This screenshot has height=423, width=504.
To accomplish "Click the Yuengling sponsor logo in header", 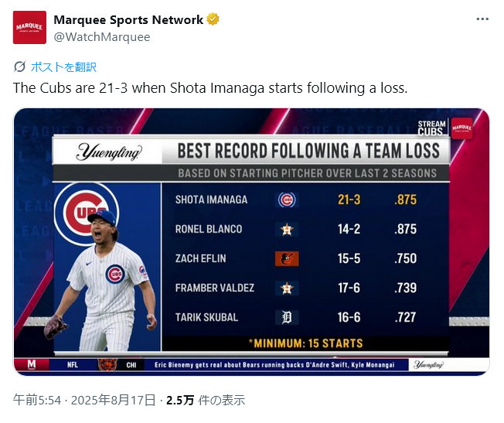I will (x=109, y=152).
